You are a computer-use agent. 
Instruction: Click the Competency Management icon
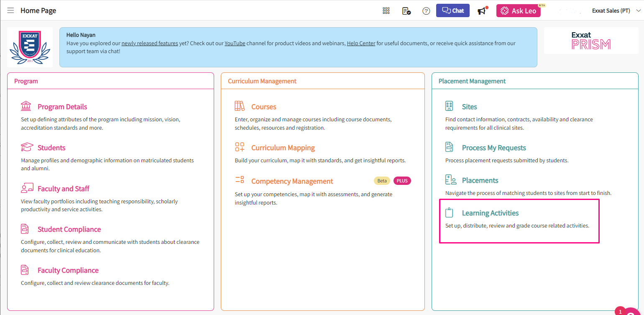click(x=240, y=180)
